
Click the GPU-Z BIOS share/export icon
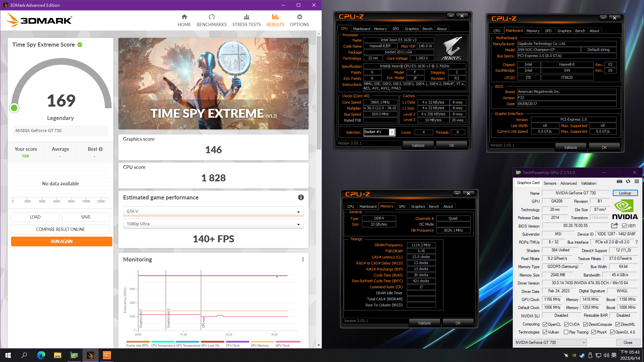614,226
